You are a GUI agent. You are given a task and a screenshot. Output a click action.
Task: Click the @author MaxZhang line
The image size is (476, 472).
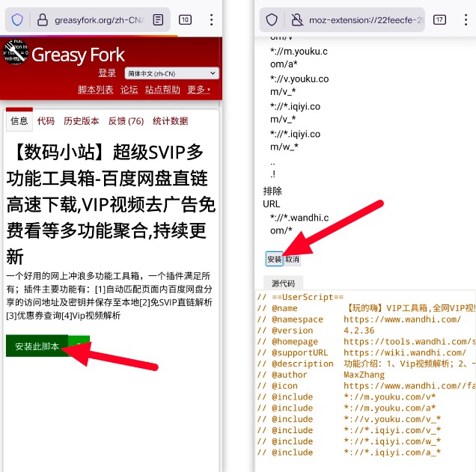(x=321, y=375)
